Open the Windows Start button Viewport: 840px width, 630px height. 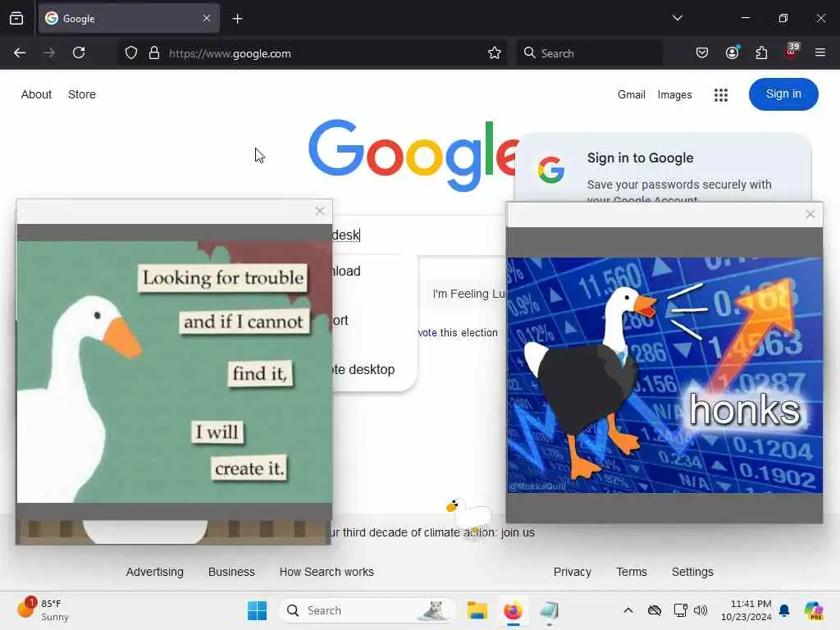pyautogui.click(x=257, y=610)
